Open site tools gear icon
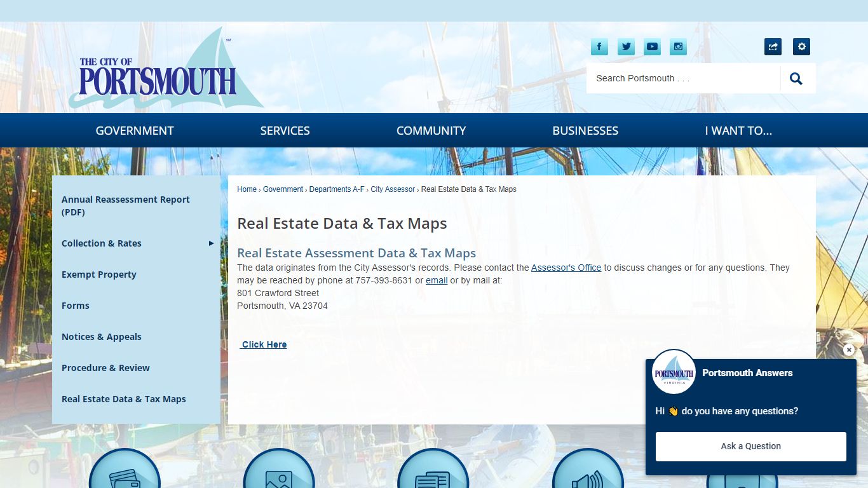Screen dimensions: 868x488 [801, 46]
